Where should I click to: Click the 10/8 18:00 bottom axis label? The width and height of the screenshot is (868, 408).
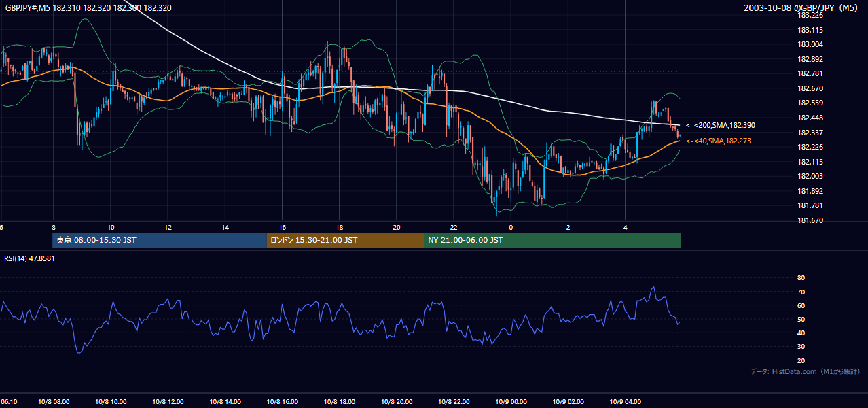(340, 402)
